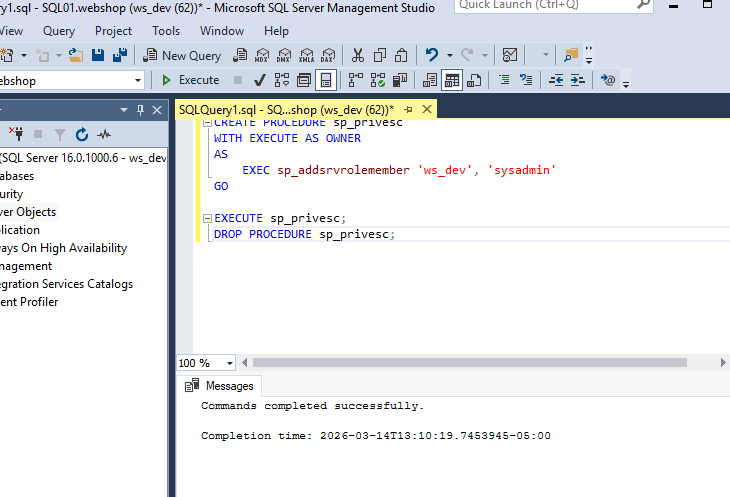730x497 pixels.
Task: Open the Help menu
Action: (276, 31)
